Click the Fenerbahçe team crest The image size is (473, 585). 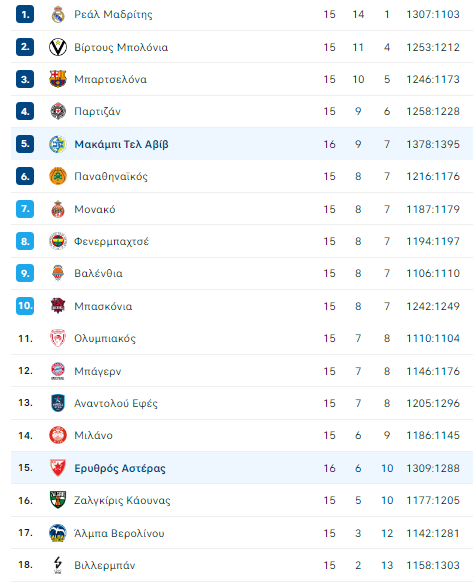pos(58,241)
